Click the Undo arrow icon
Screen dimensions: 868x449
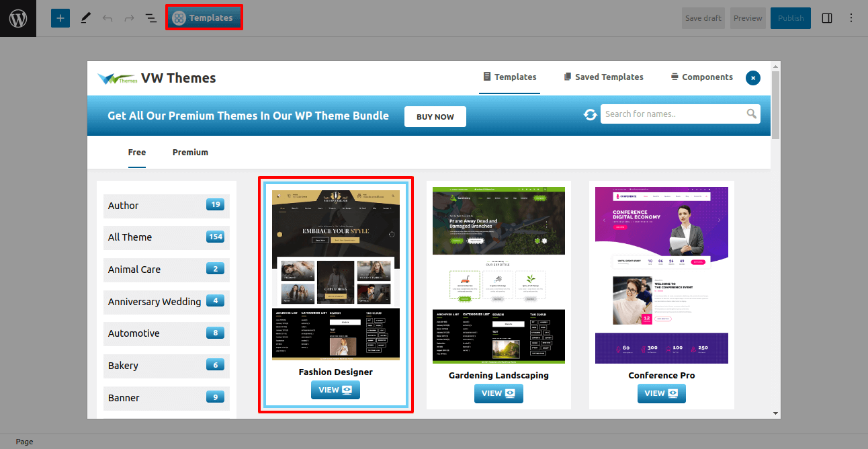click(x=107, y=18)
